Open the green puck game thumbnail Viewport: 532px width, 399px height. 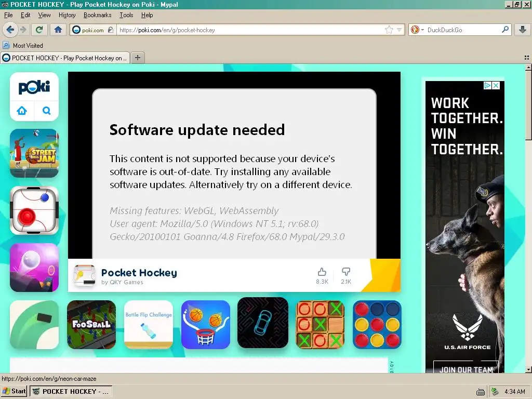[34, 325]
